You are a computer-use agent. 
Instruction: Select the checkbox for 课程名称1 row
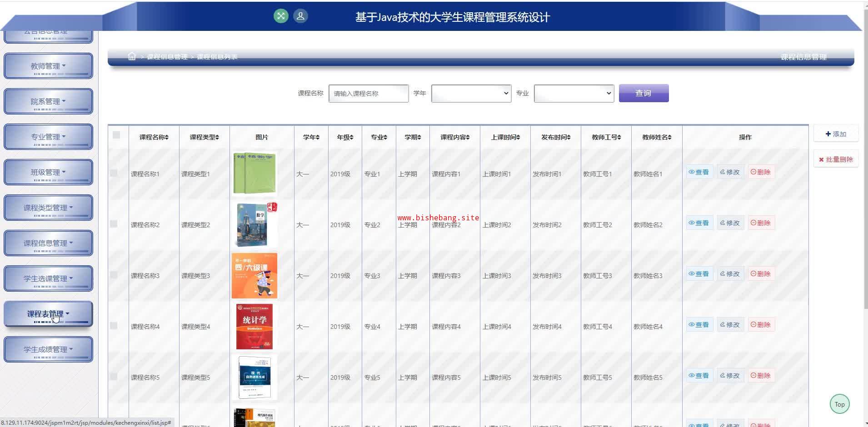tap(114, 173)
